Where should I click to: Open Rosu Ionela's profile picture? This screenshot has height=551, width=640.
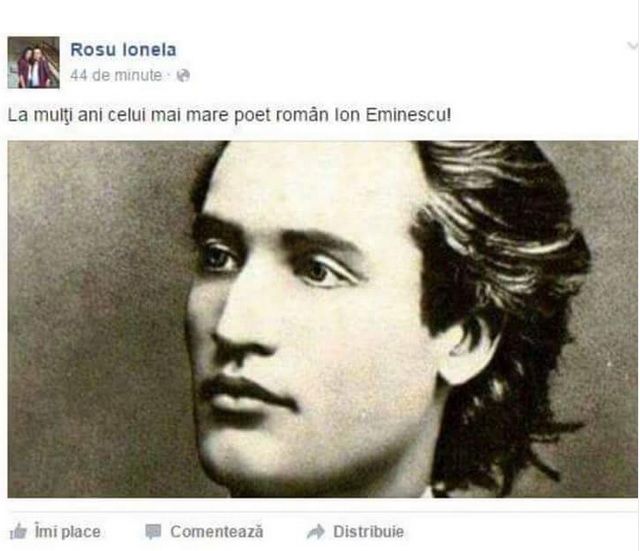click(33, 62)
